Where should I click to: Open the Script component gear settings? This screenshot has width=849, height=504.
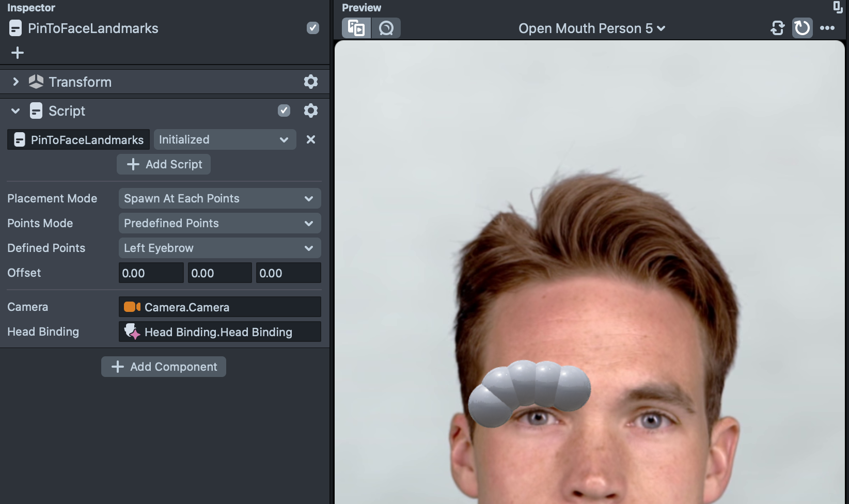click(x=310, y=111)
